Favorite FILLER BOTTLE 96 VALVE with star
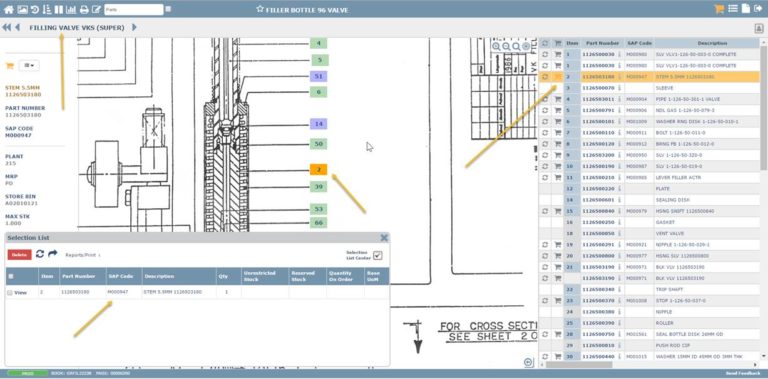This screenshot has width=768, height=379. (x=260, y=9)
